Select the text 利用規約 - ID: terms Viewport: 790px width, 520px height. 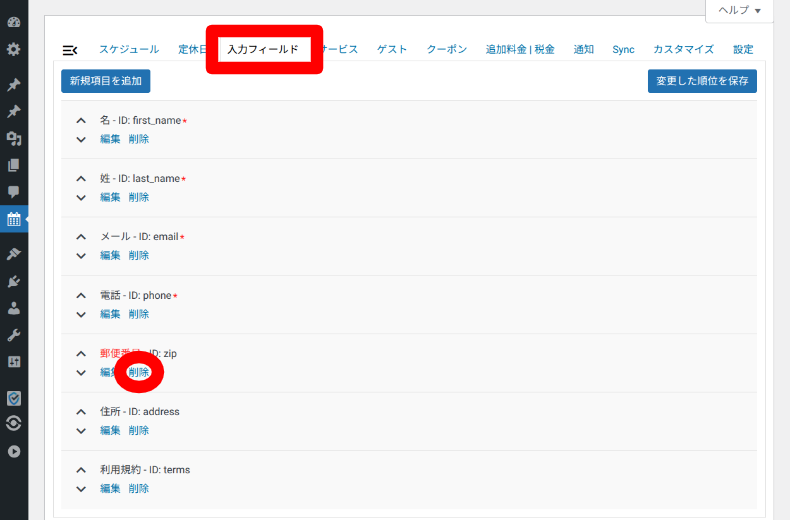[145, 470]
